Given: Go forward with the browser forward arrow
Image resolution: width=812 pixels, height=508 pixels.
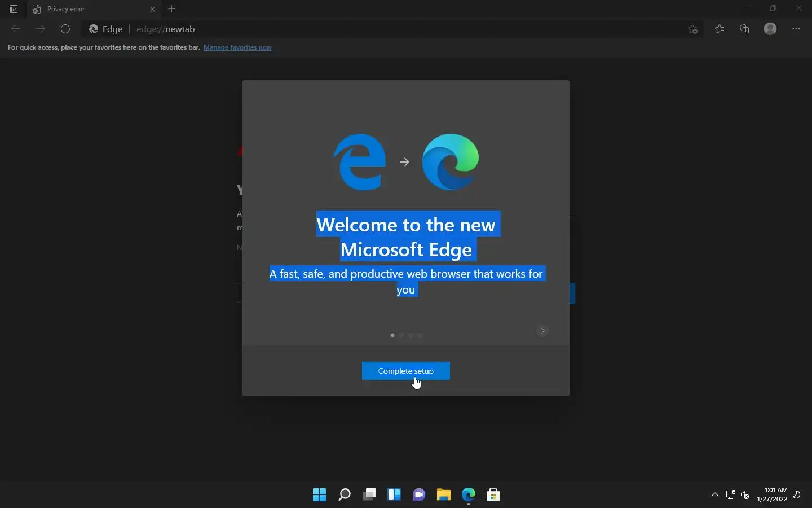Looking at the screenshot, I should (40, 29).
